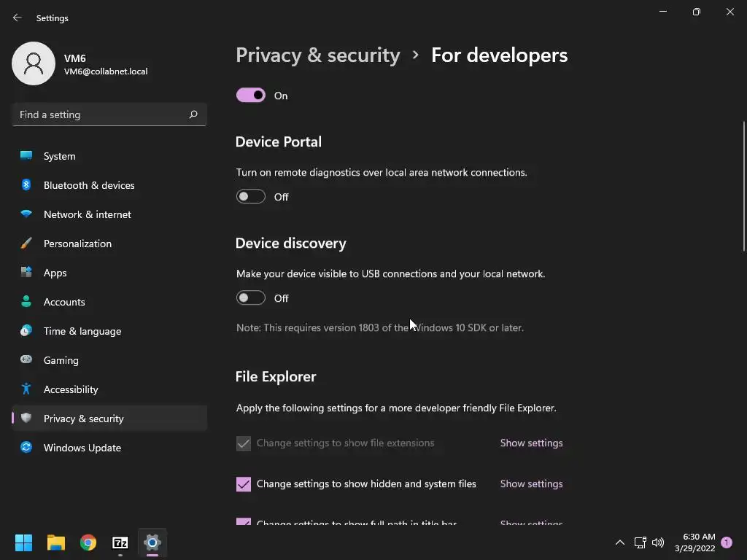The image size is (747, 560).
Task: Click the Find a setting search field
Action: 98,114
